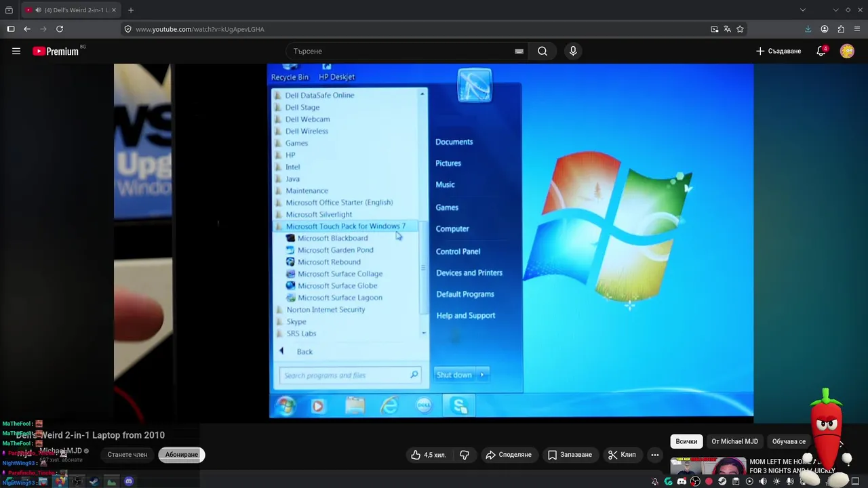
Task: Open the on-screen keyboard in search box
Action: pyautogui.click(x=519, y=51)
